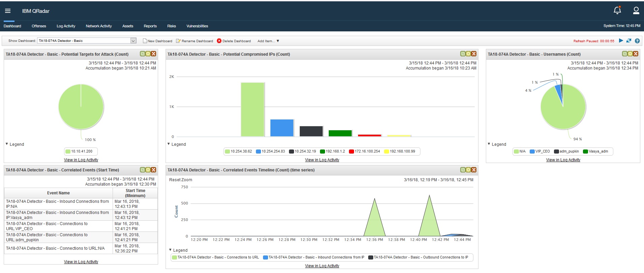Open the Show Dashboard dropdown
This screenshot has height=273, width=644.
pos(133,41)
